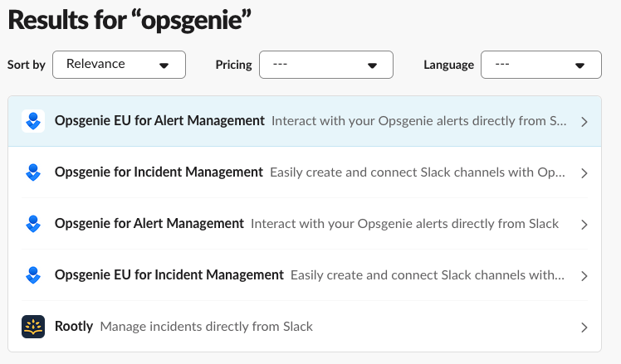621x364 pixels.
Task: Click the Language label
Action: point(448,65)
